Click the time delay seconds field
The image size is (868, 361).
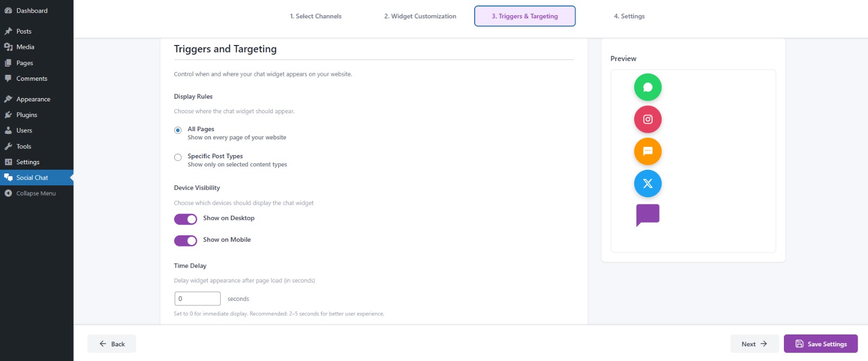[x=197, y=299]
